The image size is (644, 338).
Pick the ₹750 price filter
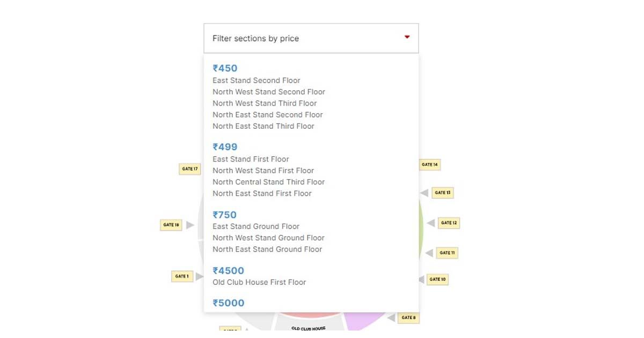(225, 215)
